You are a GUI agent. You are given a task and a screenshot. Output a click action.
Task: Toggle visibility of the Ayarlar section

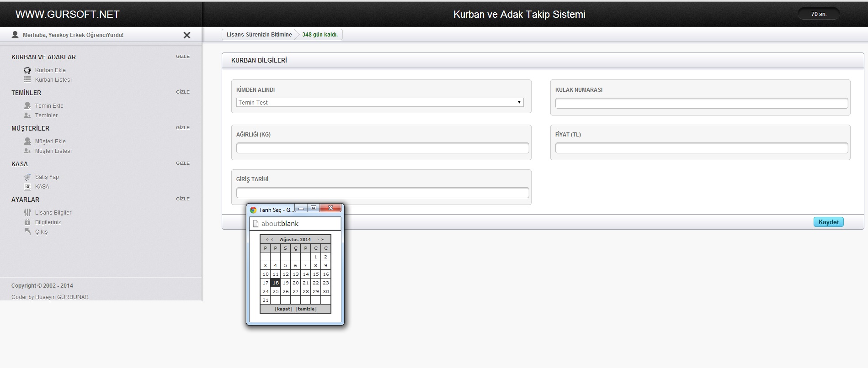click(x=182, y=199)
